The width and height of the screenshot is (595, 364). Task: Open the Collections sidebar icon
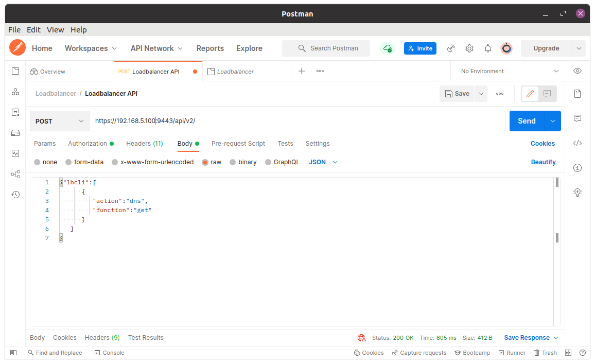point(15,71)
